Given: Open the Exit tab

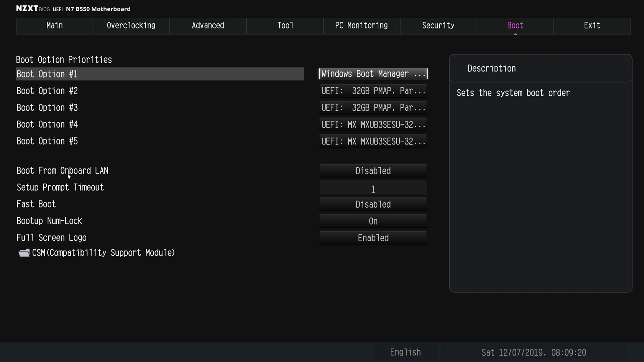Looking at the screenshot, I should [592, 26].
